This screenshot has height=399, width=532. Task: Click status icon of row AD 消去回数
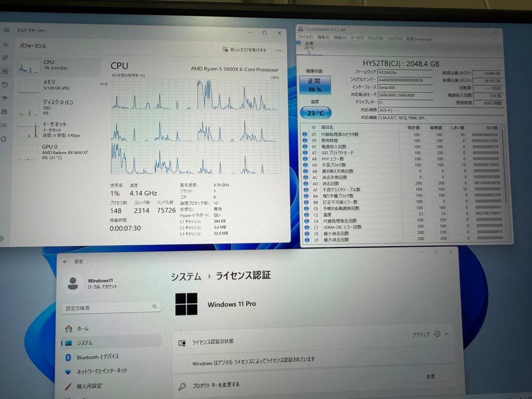click(306, 183)
